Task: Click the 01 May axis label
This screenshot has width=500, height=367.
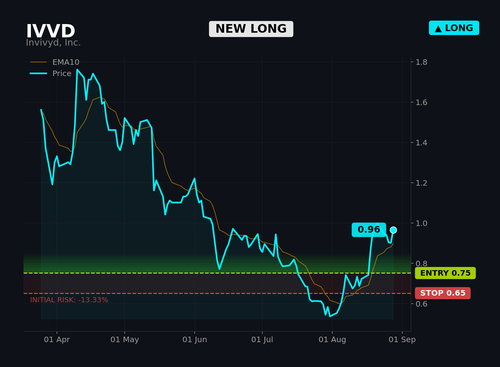Action: [x=125, y=340]
